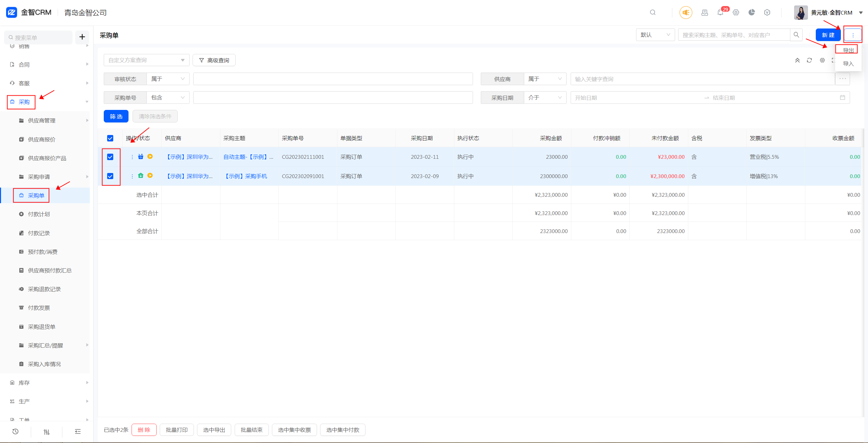Open 付款计划 in the sidebar
Viewport: 868px width, 443px height.
[39, 214]
